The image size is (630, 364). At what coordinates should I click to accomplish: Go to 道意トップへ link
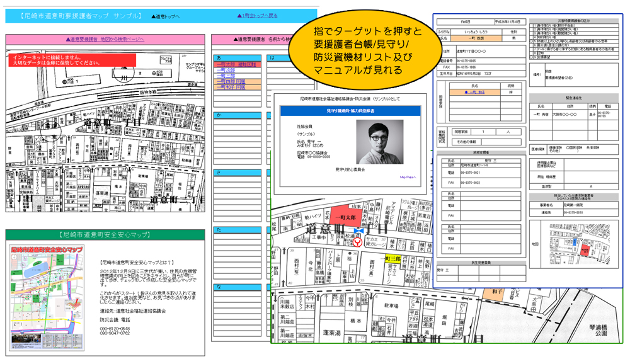(166, 16)
